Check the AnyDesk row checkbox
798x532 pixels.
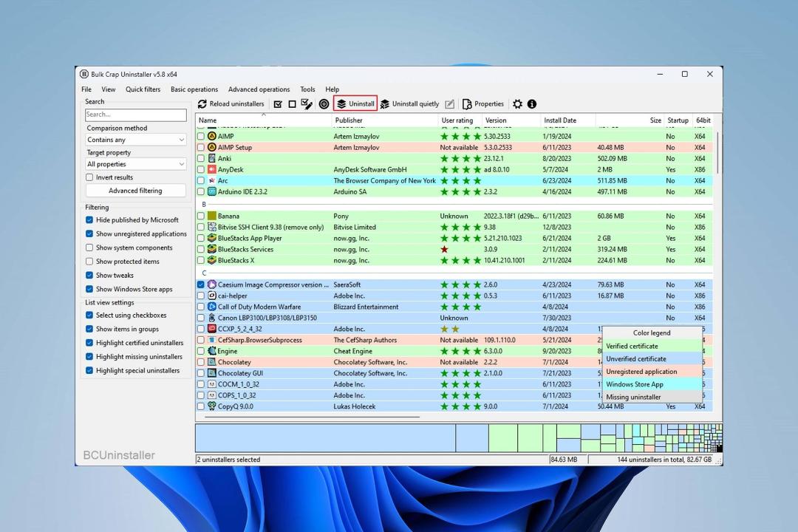201,169
